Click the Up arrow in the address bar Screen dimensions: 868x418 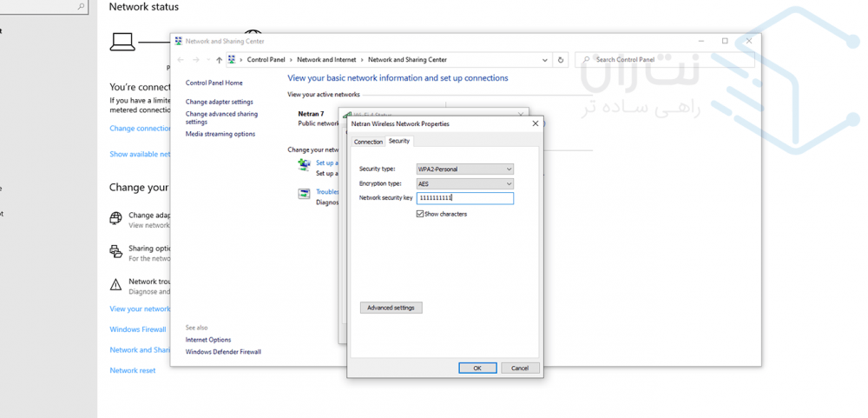tap(219, 60)
